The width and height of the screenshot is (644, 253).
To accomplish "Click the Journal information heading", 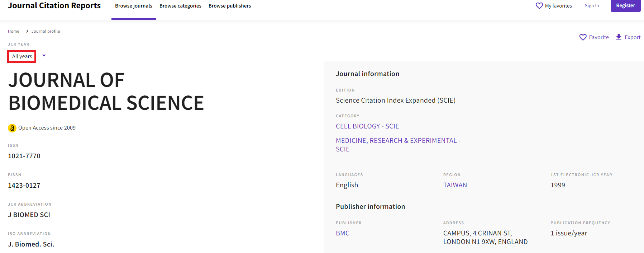I will click(x=367, y=74).
